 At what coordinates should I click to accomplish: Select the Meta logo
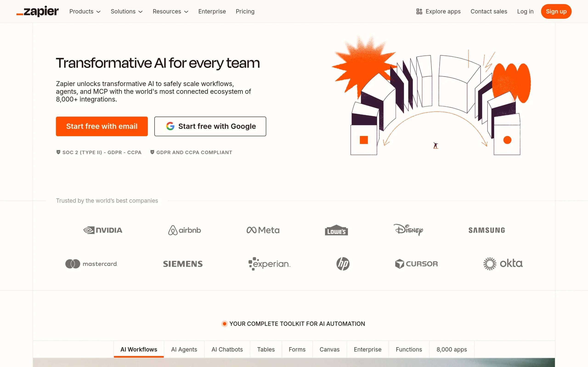pyautogui.click(x=263, y=230)
